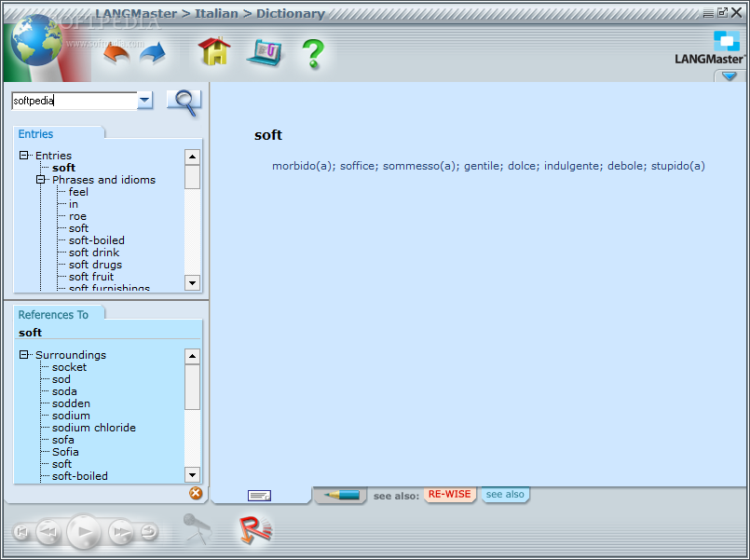
Task: Click the rewind playback button
Action: coord(48,531)
